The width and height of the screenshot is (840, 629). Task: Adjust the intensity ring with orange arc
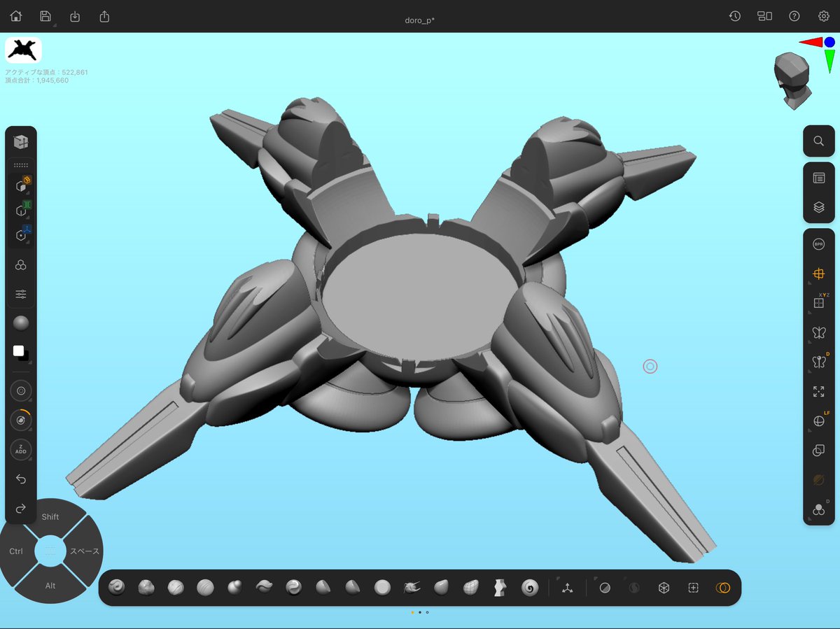point(21,420)
